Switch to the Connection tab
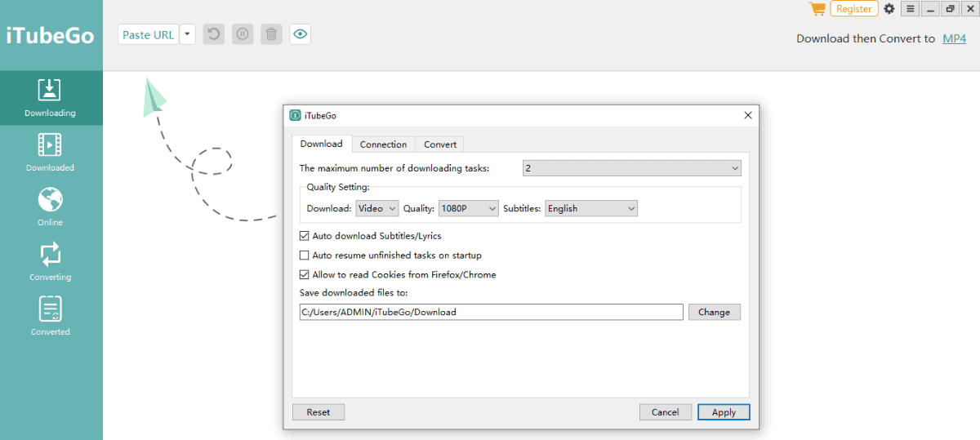The width and height of the screenshot is (980, 440). 383,144
